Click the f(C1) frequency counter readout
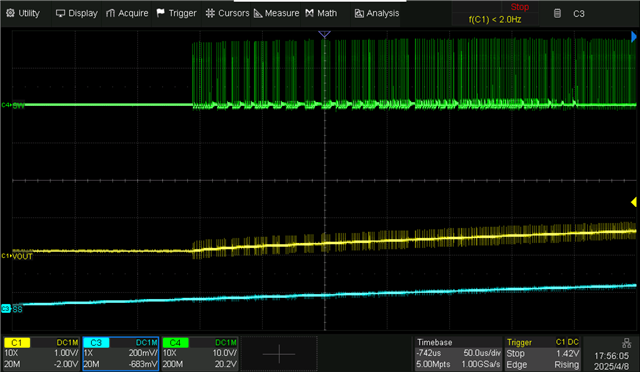The height and width of the screenshot is (372, 640). click(495, 20)
